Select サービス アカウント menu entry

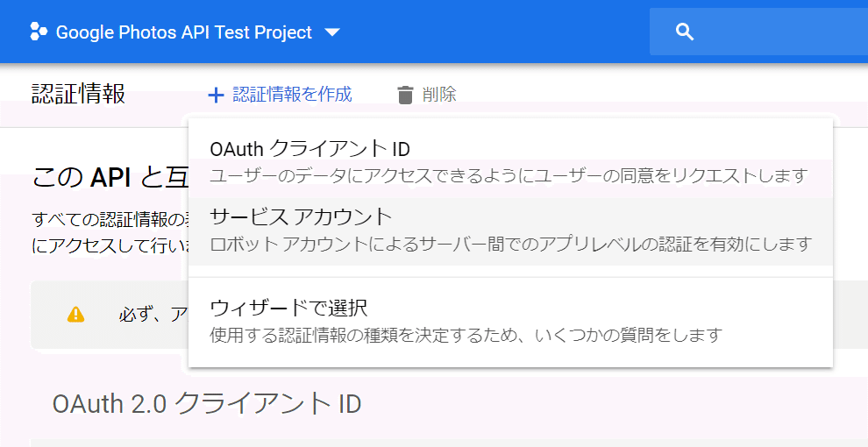510,231
